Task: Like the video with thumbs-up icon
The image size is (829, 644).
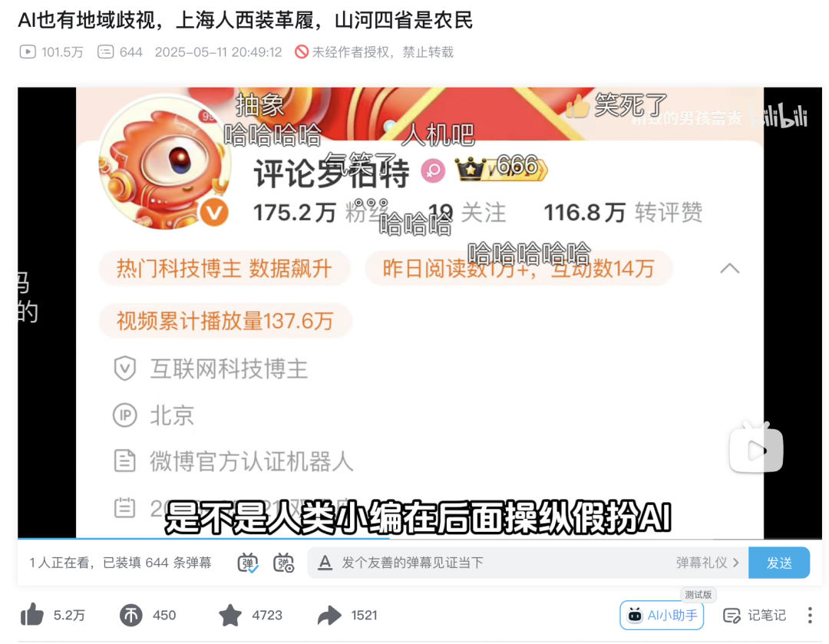Action: (x=32, y=615)
